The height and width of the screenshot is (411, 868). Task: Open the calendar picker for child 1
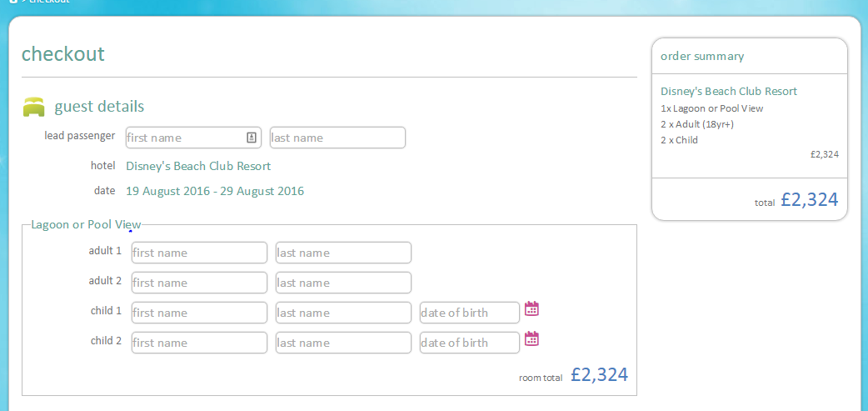531,309
